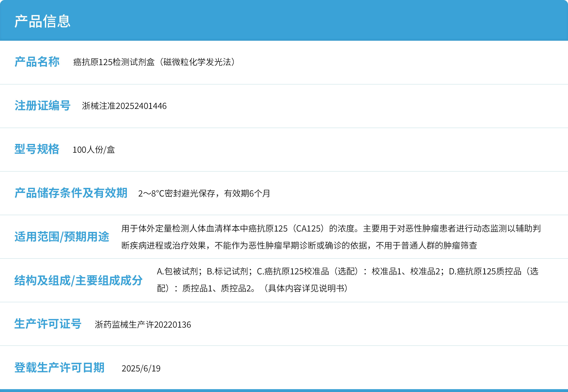The width and height of the screenshot is (568, 392).
Task: Click the intended use paragraph first line
Action: 331,229
